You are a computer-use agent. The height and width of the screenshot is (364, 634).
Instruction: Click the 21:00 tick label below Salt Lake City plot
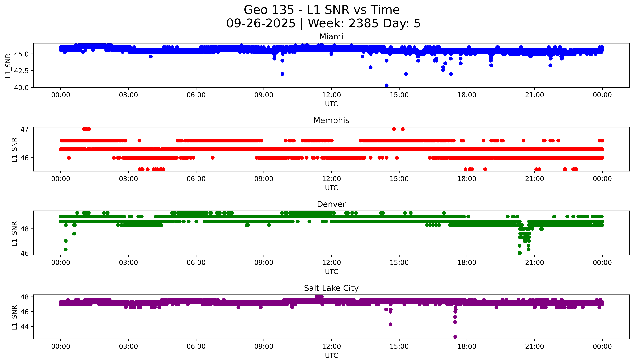pyautogui.click(x=534, y=346)
